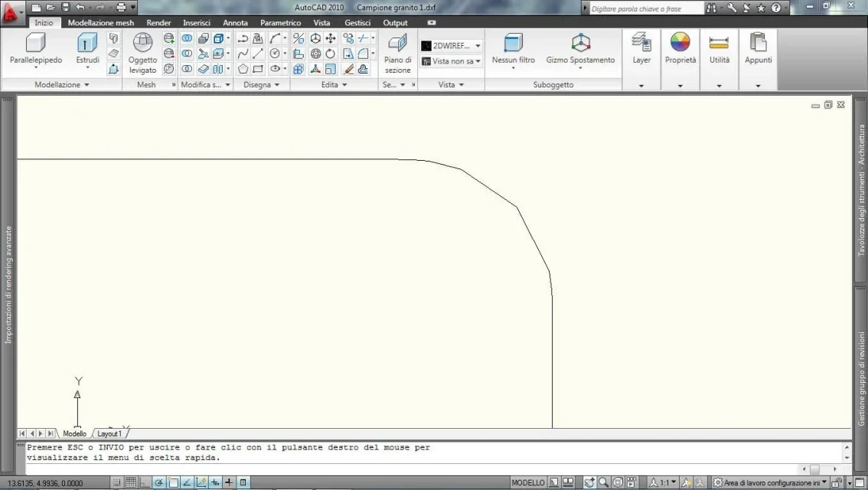This screenshot has height=490, width=868.
Task: Open the Inserisci tab
Action: [197, 23]
